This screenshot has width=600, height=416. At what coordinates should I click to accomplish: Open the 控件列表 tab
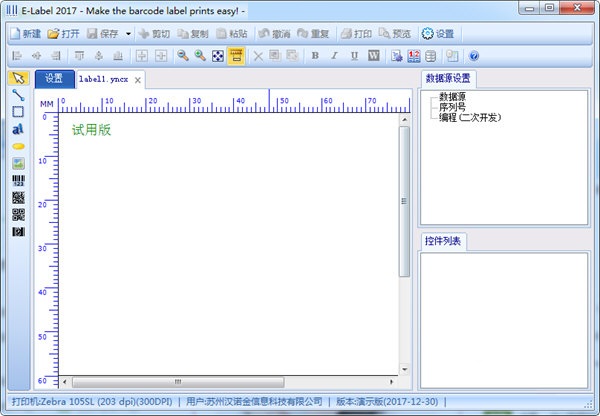click(442, 241)
